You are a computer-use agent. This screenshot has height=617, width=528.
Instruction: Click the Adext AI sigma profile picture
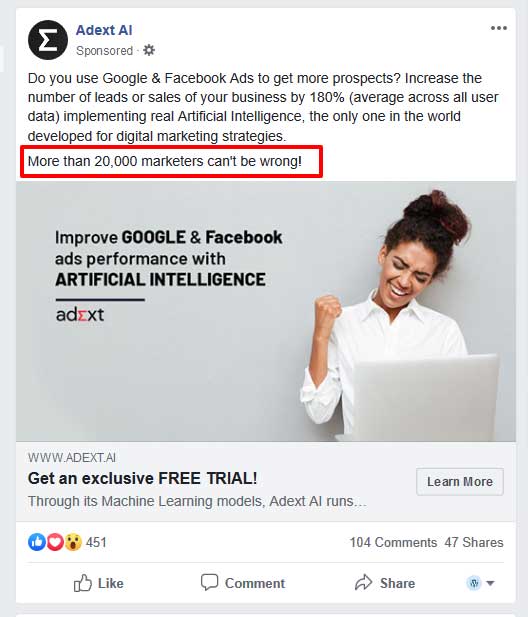(48, 40)
